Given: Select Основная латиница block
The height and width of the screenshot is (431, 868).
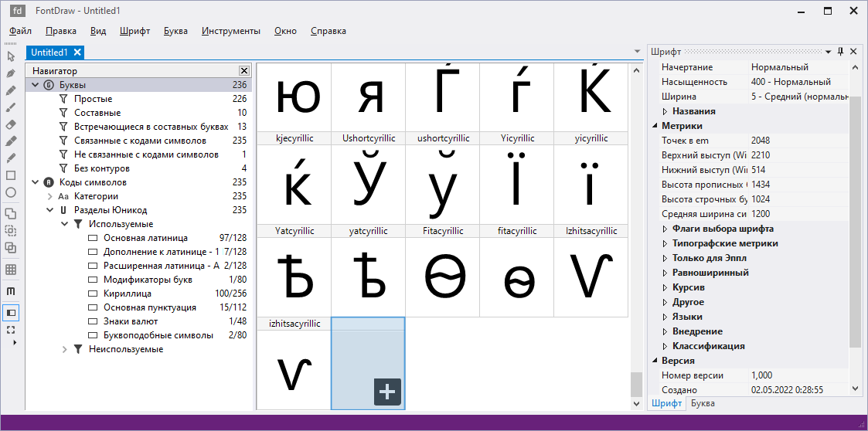Looking at the screenshot, I should 139,238.
